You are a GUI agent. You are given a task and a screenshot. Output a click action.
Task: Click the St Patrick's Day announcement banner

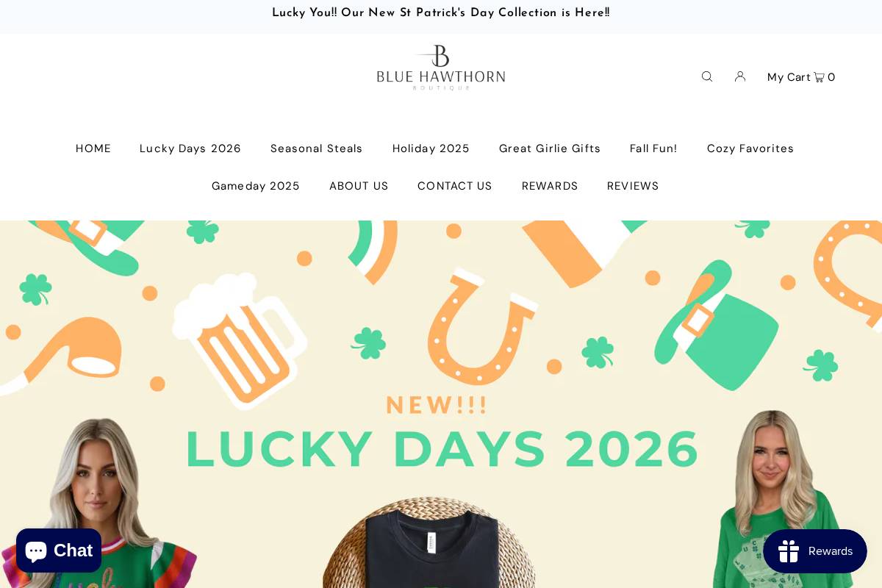pos(441,12)
